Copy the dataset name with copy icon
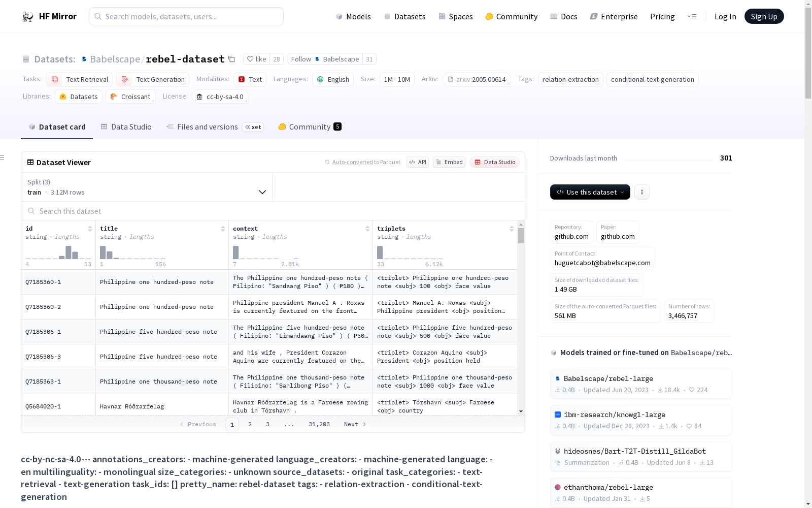The width and height of the screenshot is (812, 508). coord(231,59)
